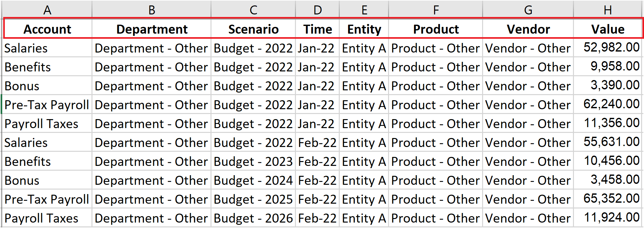The width and height of the screenshot is (644, 228).
Task: Click the cell with value 3,390.00
Action: [x=608, y=85]
